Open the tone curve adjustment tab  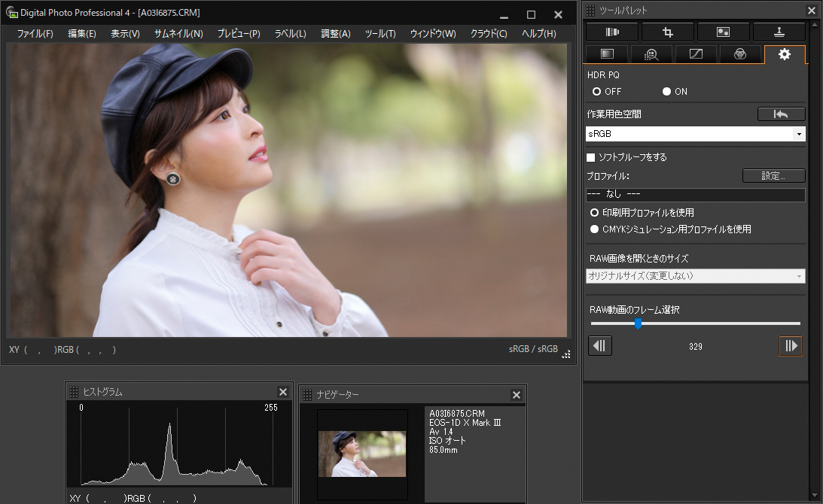[696, 54]
